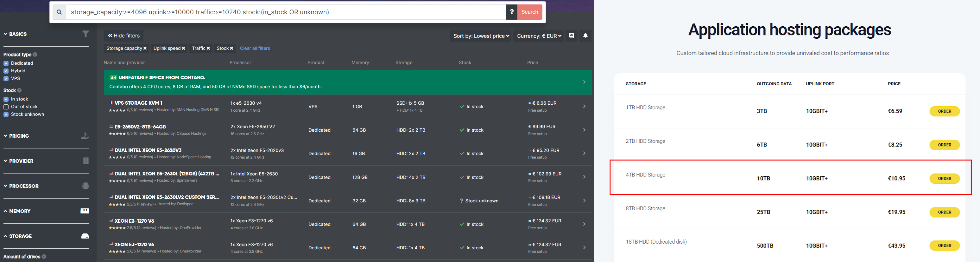Screen dimensions: 980x262
Task: Enable the Out of stock checkbox
Action: click(x=6, y=107)
